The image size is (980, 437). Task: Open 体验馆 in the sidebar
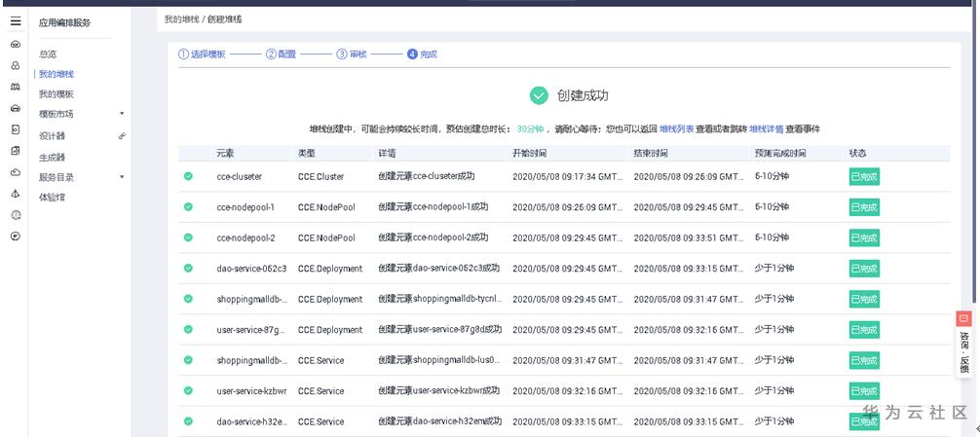click(x=52, y=198)
